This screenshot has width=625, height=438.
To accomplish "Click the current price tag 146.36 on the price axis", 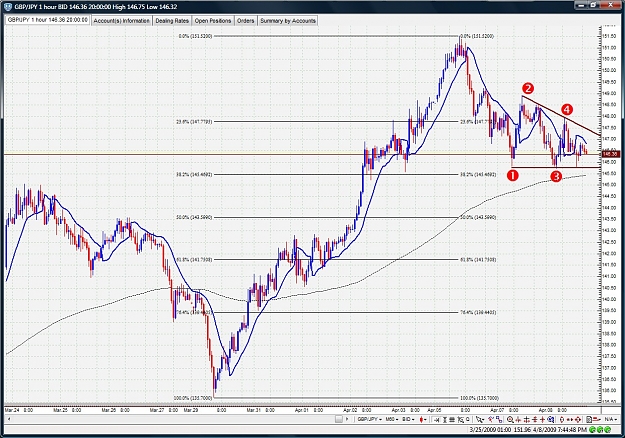I will 611,154.
